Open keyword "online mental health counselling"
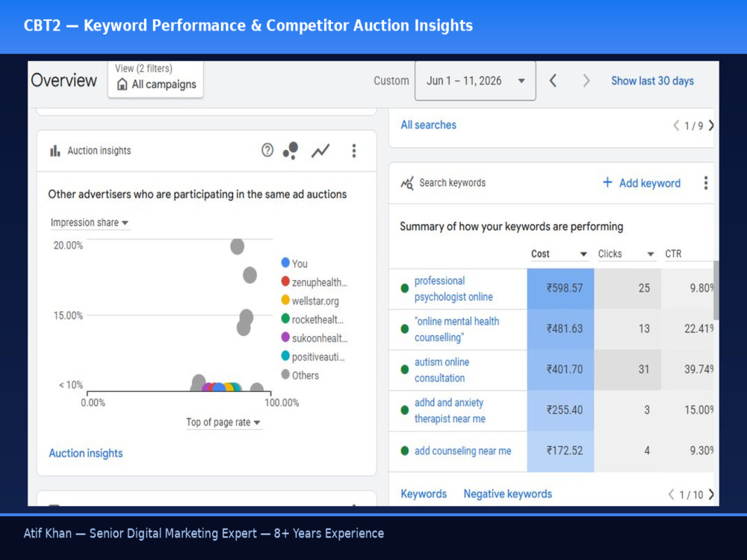 pyautogui.click(x=457, y=329)
